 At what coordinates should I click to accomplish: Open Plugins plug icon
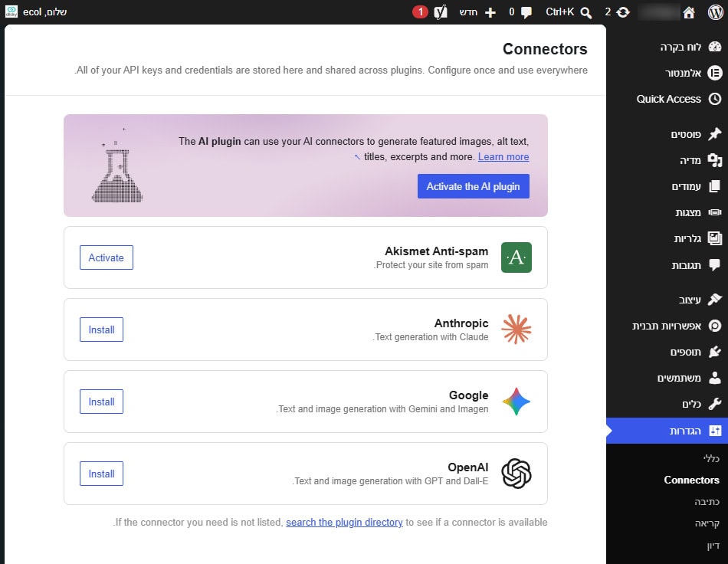tap(715, 352)
